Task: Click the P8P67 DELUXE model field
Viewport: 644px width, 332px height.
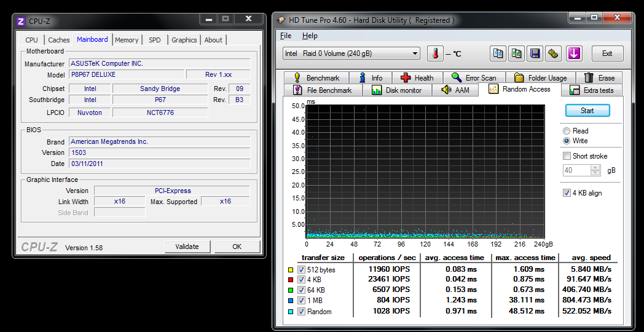Action: pos(127,75)
